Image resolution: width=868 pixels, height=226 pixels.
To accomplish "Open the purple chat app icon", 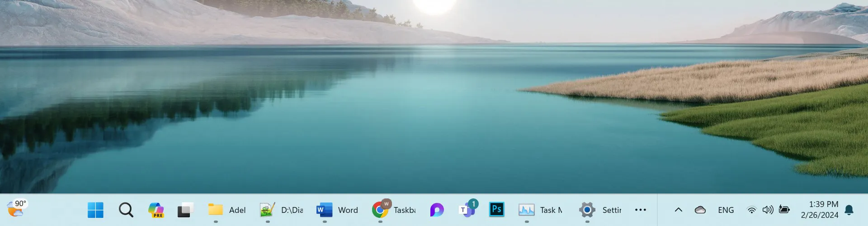I will 437,210.
